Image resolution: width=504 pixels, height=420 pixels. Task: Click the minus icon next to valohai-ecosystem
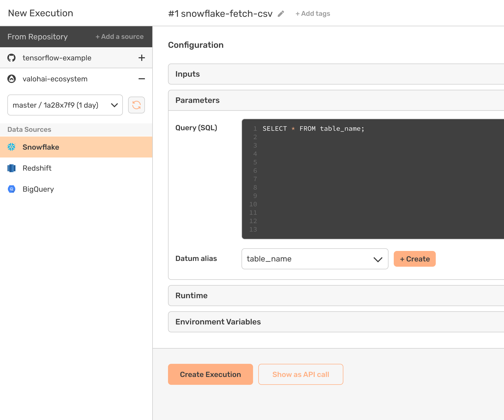142,79
